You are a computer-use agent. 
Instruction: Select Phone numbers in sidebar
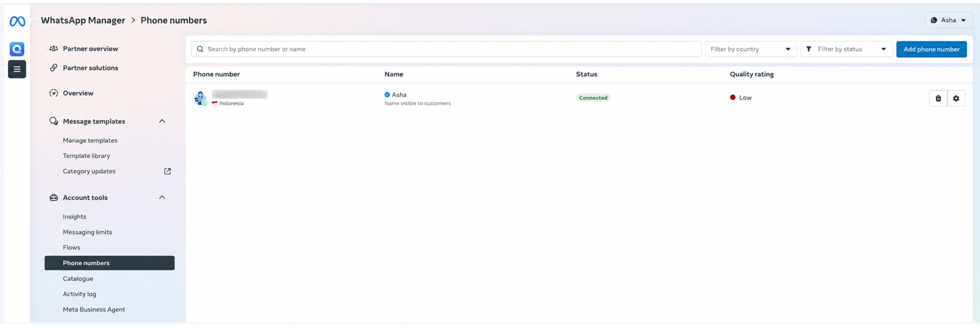[109, 263]
